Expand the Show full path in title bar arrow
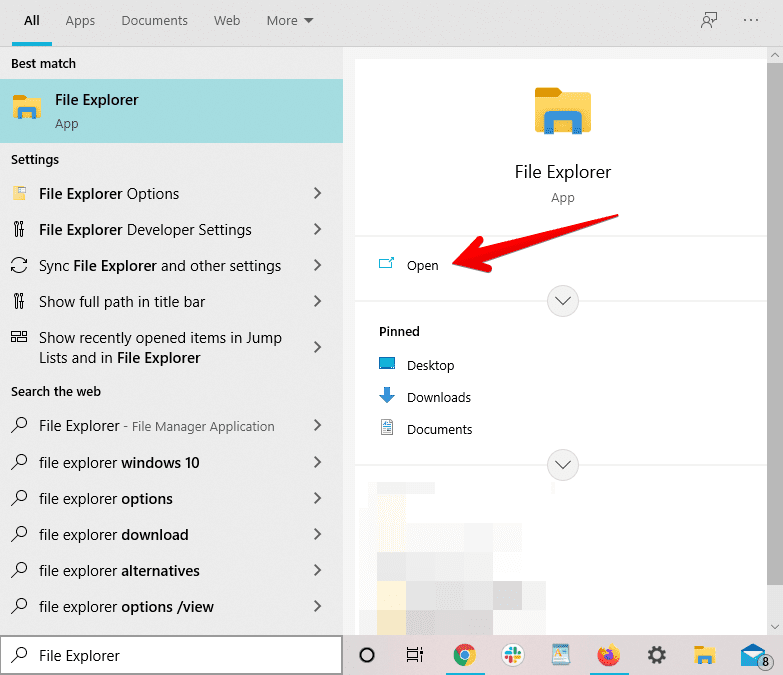 coord(317,301)
